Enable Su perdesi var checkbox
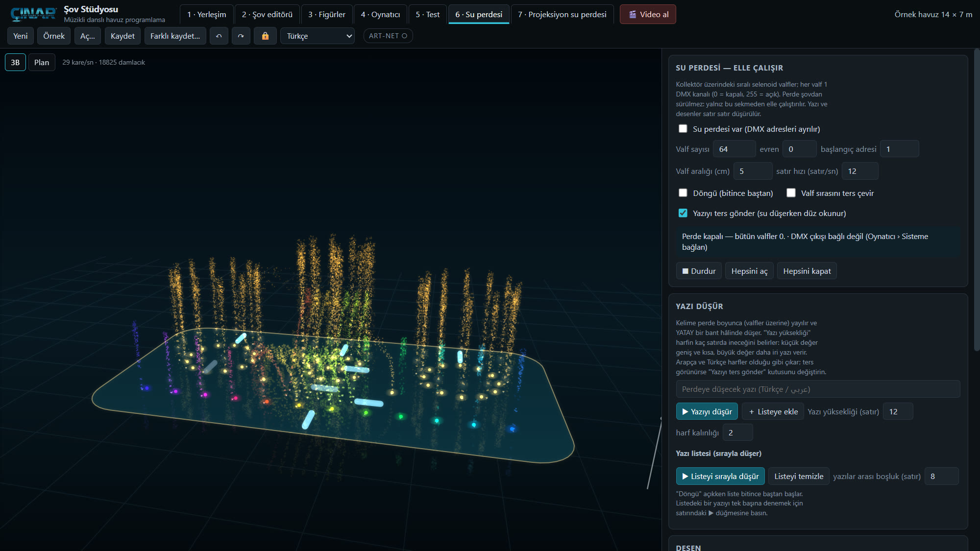The image size is (980, 551). pyautogui.click(x=683, y=129)
